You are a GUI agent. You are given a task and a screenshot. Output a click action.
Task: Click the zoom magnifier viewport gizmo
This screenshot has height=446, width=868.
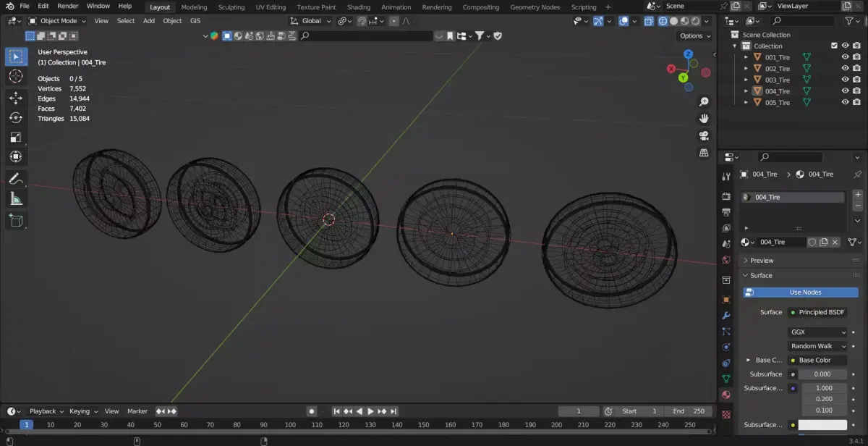tap(704, 102)
